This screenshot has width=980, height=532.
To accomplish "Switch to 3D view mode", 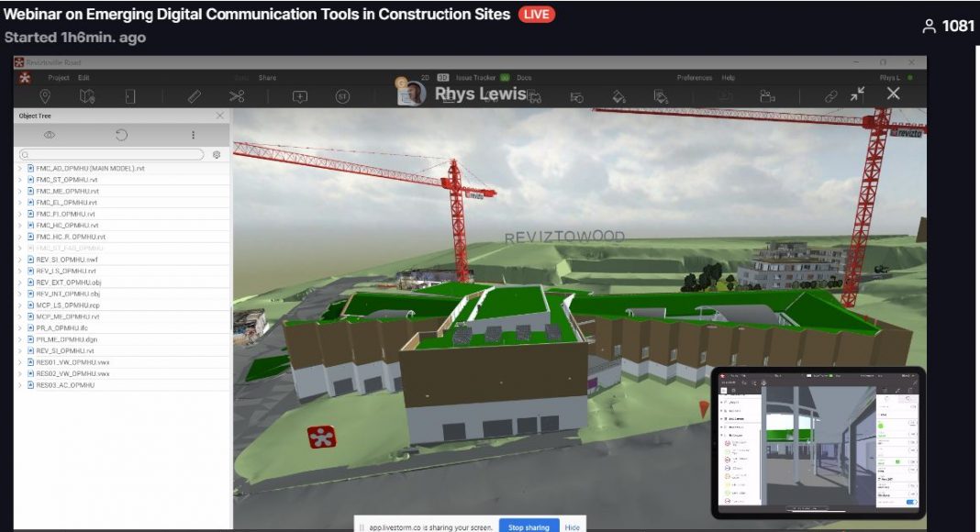I will (x=442, y=78).
